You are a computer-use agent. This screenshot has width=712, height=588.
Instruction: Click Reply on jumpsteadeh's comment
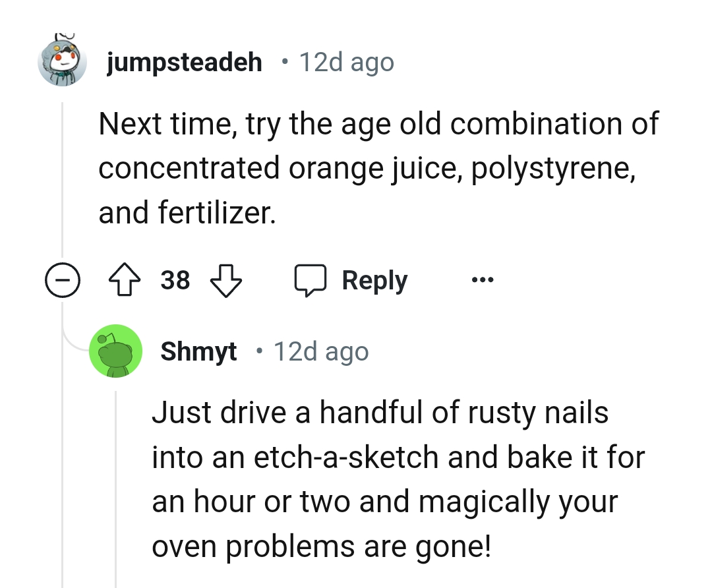click(374, 279)
